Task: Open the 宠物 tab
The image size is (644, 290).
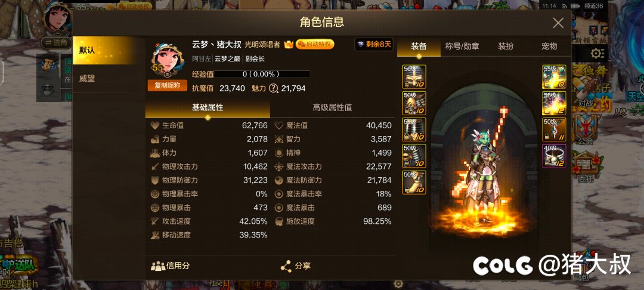Action: (549, 46)
